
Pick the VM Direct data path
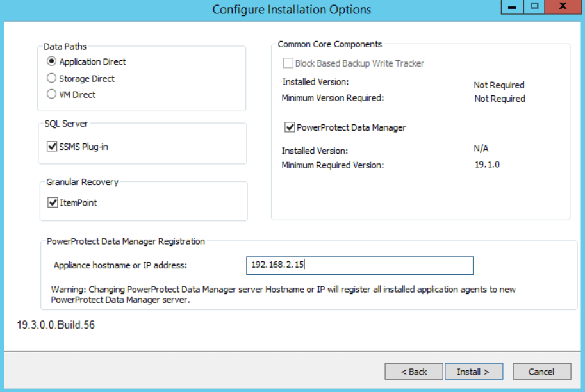52,94
